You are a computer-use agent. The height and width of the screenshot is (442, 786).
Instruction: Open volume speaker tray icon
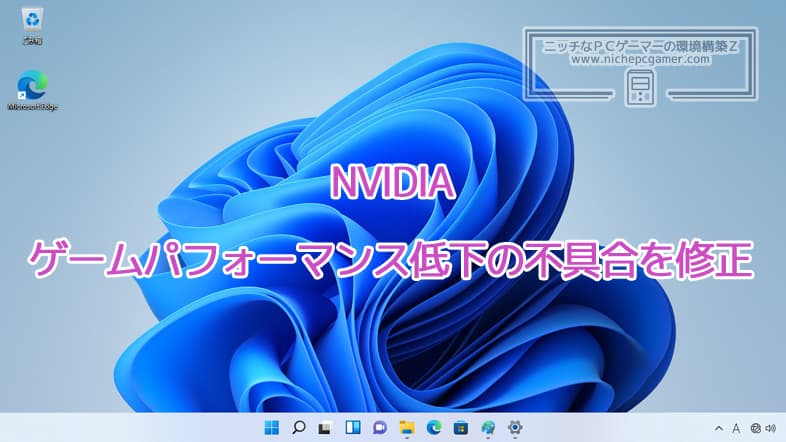(771, 428)
